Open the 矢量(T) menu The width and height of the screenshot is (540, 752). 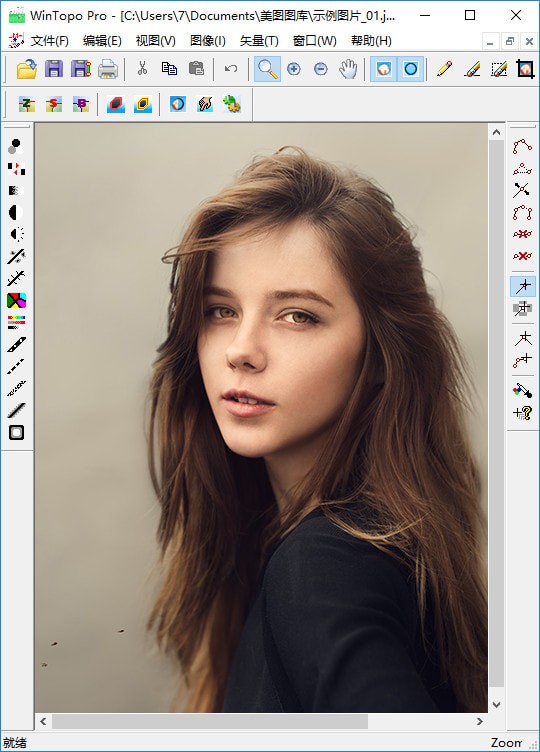point(259,41)
